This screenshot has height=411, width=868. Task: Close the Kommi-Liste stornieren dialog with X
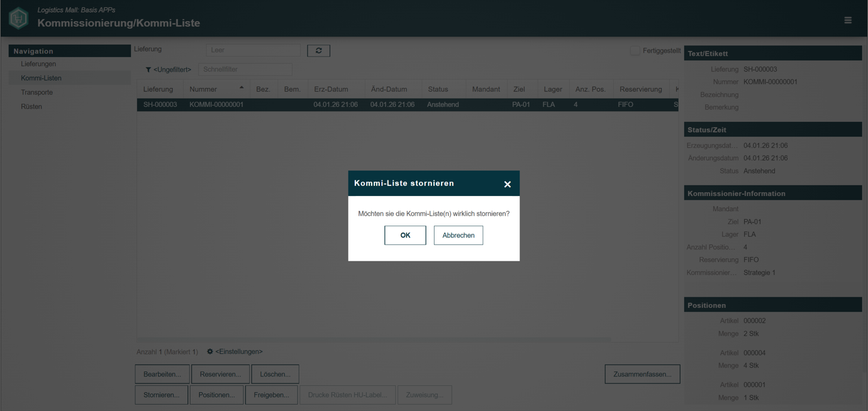pos(507,184)
